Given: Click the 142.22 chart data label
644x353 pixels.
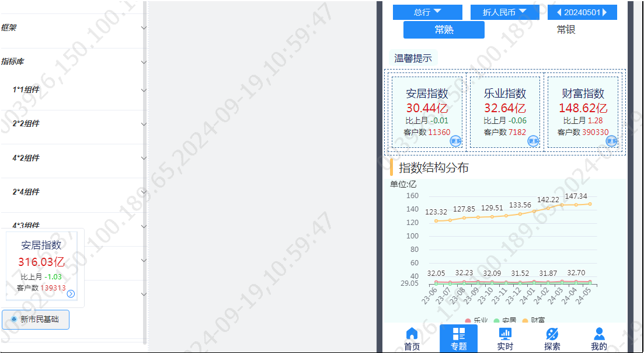Looking at the screenshot, I should (549, 199).
